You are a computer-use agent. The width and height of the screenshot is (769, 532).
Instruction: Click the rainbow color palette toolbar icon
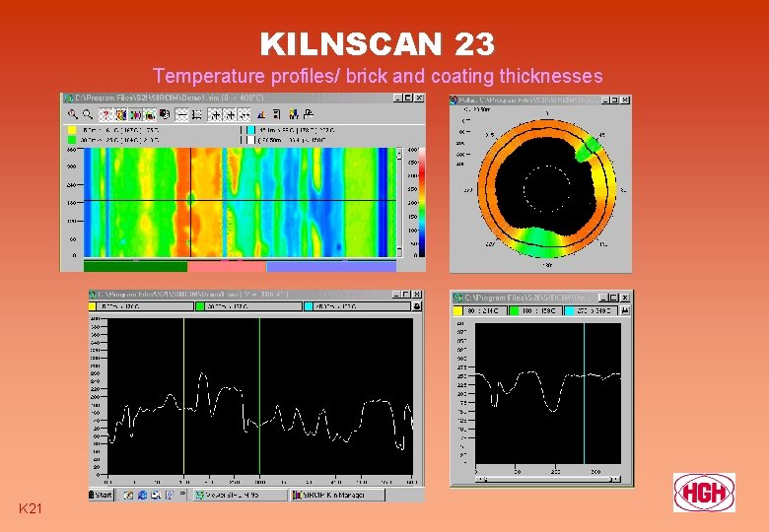click(121, 114)
